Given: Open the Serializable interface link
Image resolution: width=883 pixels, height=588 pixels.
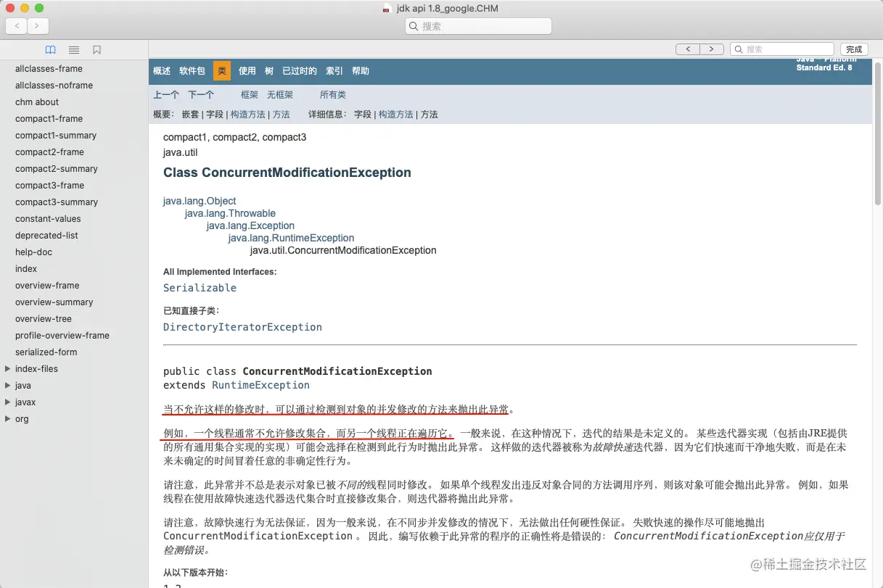Looking at the screenshot, I should tap(200, 288).
